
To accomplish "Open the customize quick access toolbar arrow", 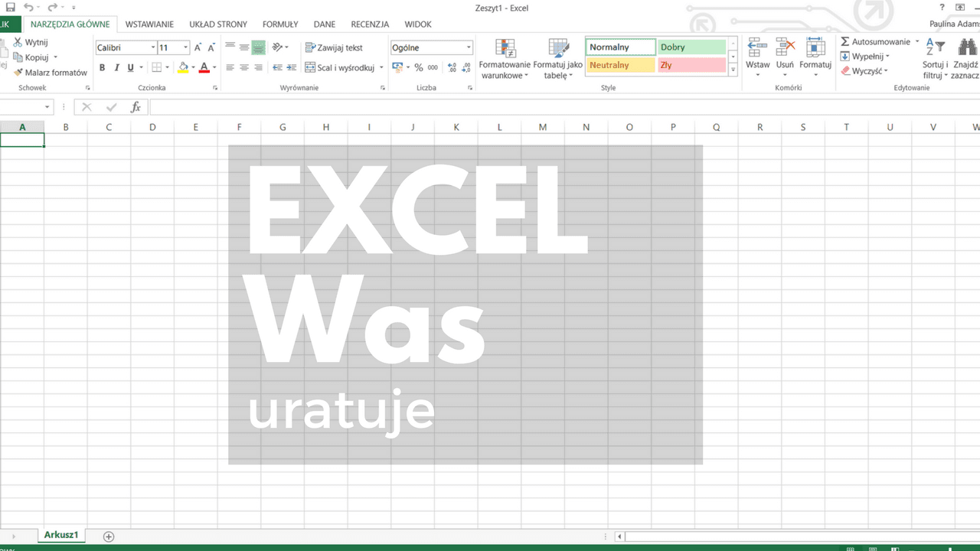I will point(73,8).
